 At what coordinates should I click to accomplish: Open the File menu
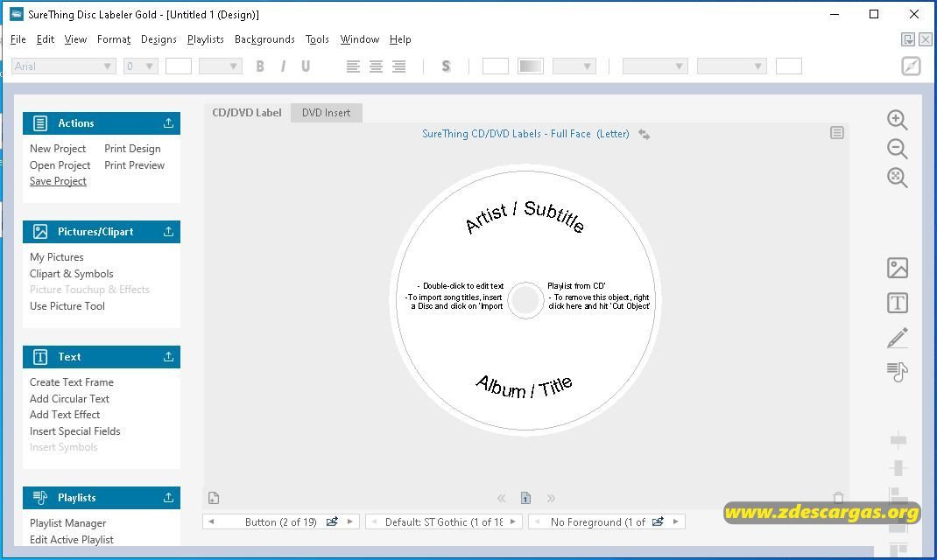pyautogui.click(x=18, y=39)
